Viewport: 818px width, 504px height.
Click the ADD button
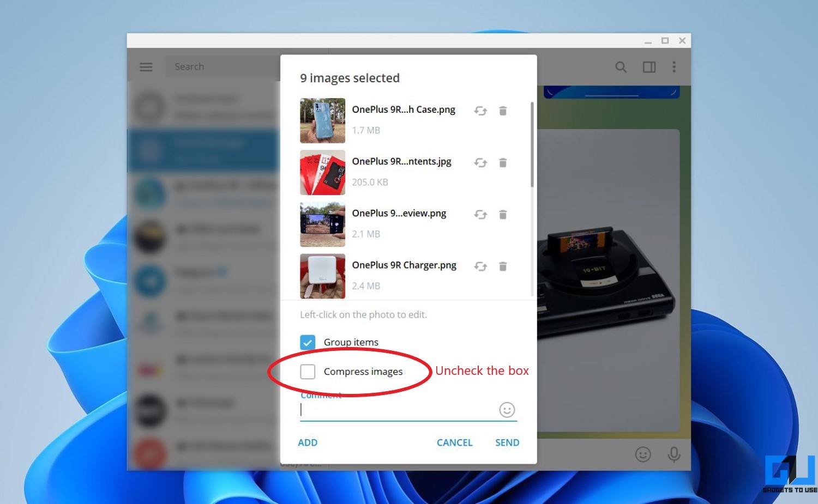pyautogui.click(x=308, y=442)
